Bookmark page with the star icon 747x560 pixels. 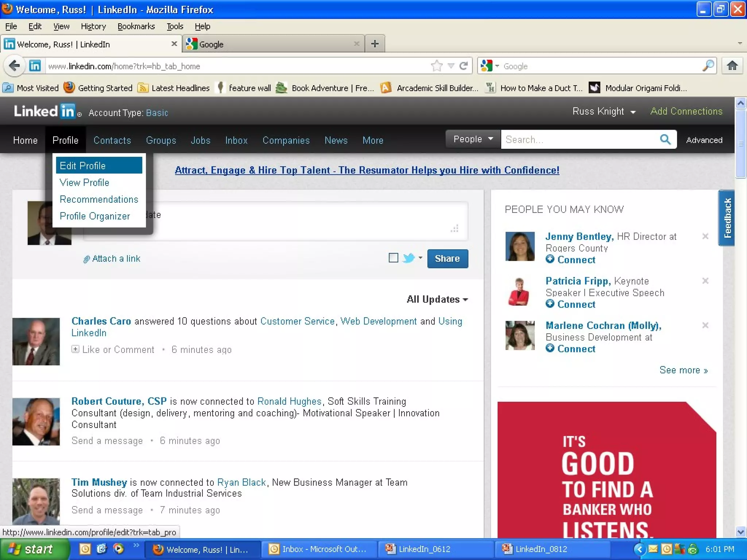tap(436, 66)
